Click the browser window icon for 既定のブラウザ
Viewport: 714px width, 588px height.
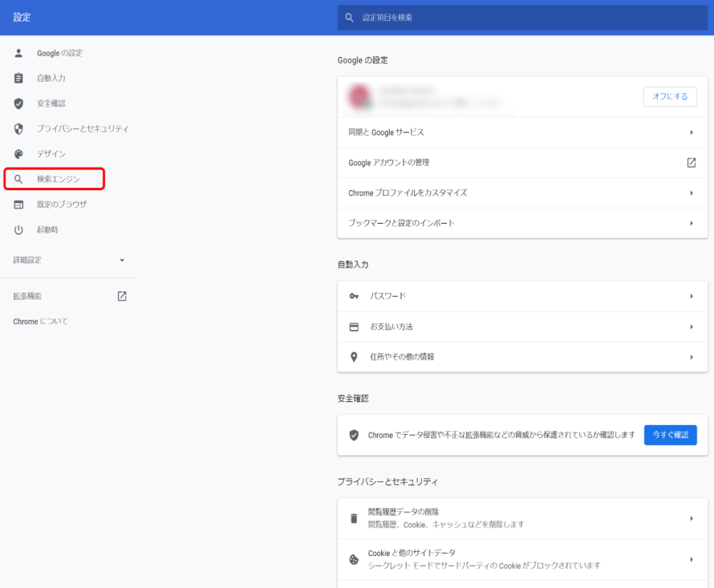[x=19, y=205]
